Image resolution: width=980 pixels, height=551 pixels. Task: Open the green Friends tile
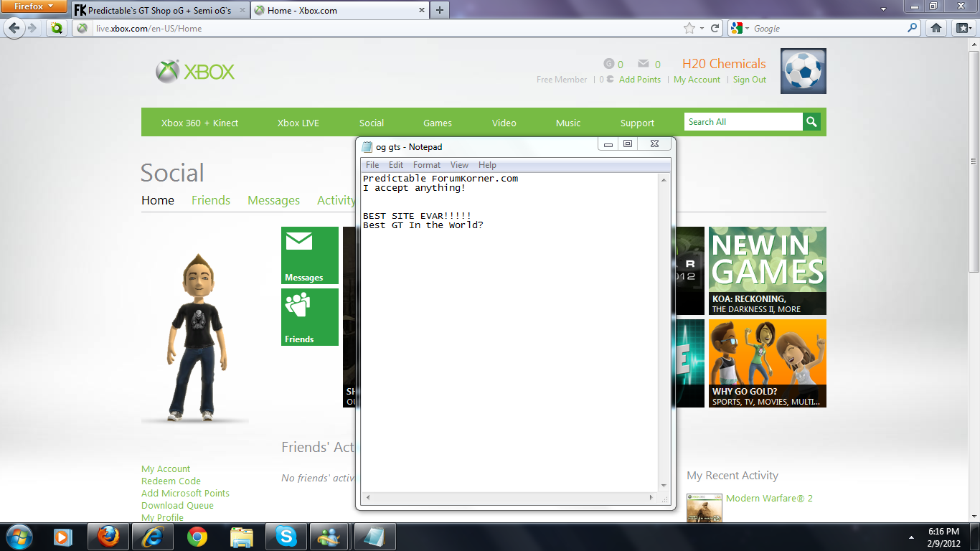310,317
